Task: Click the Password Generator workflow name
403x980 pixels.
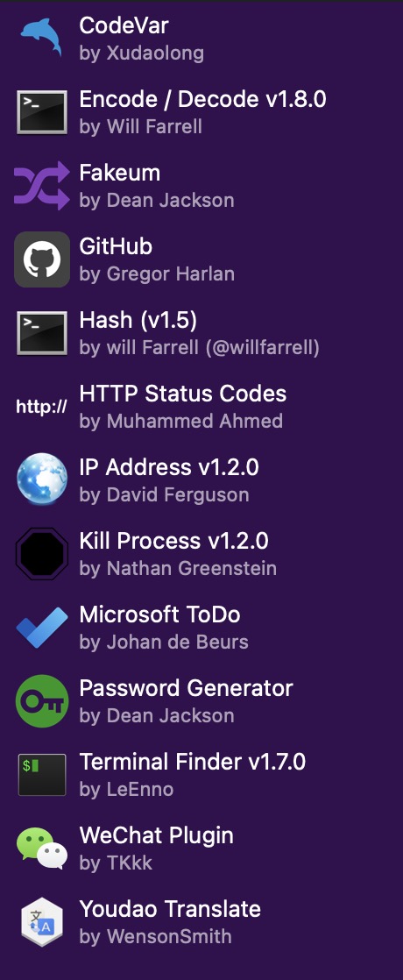Action: pos(187,688)
